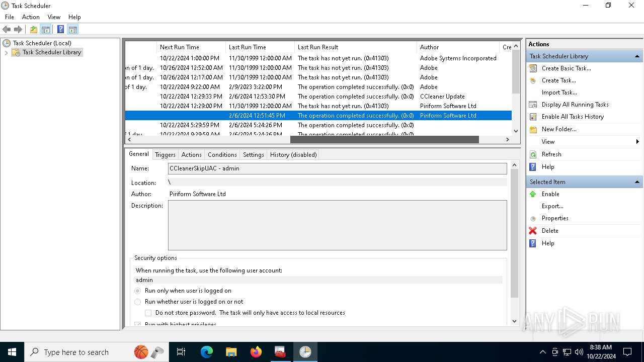The image size is (644, 362).
Task: Open Task View on taskbar
Action: click(x=181, y=352)
